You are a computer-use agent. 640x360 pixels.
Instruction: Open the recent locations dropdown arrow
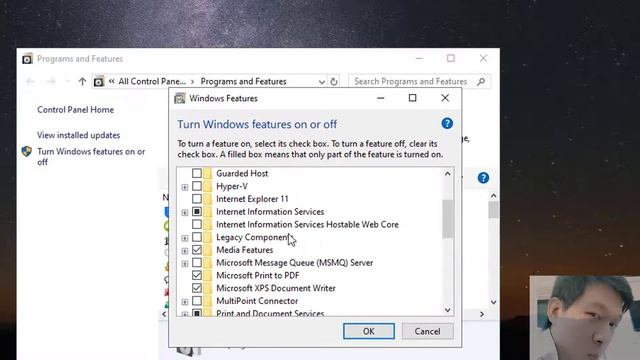click(67, 82)
